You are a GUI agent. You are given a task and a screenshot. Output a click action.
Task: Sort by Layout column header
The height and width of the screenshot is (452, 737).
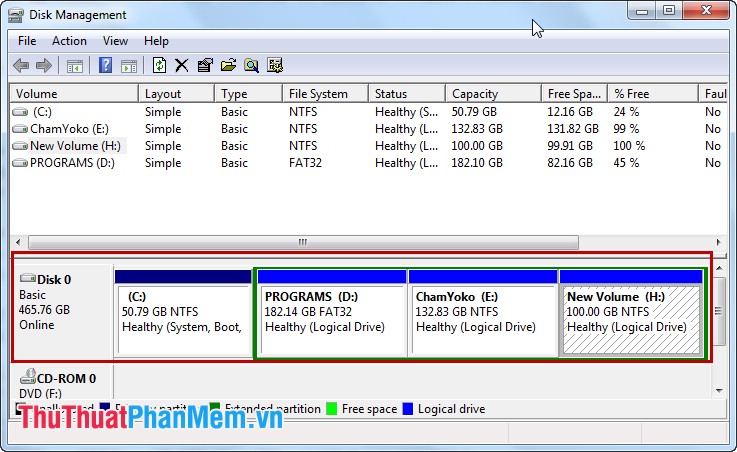point(176,94)
